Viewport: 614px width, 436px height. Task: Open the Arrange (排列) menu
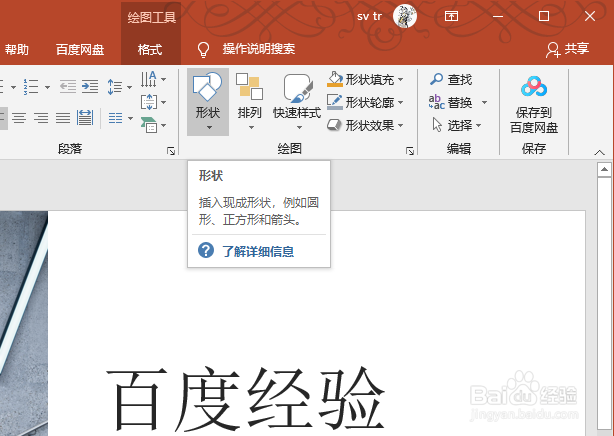(249, 101)
